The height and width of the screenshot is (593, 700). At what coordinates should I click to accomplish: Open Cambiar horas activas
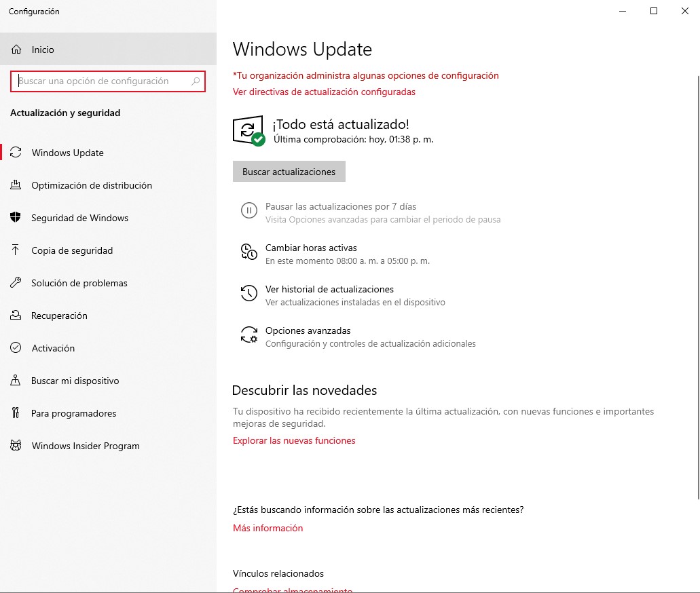point(335,254)
